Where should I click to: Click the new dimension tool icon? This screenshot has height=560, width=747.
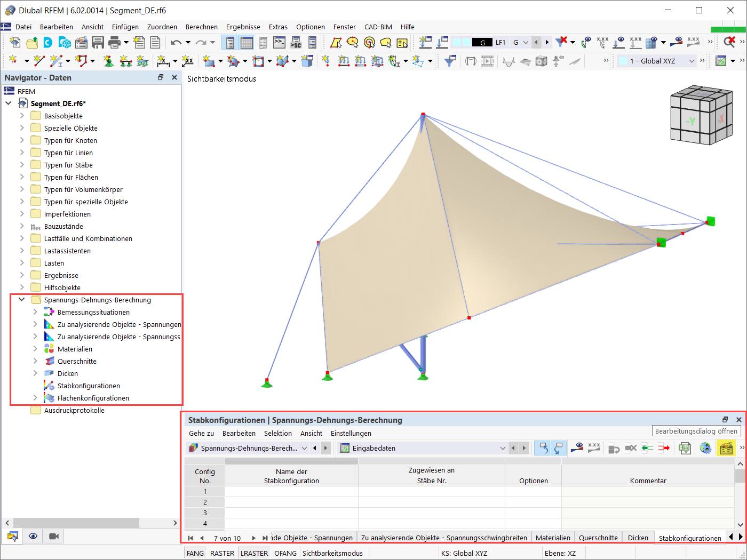(x=163, y=61)
